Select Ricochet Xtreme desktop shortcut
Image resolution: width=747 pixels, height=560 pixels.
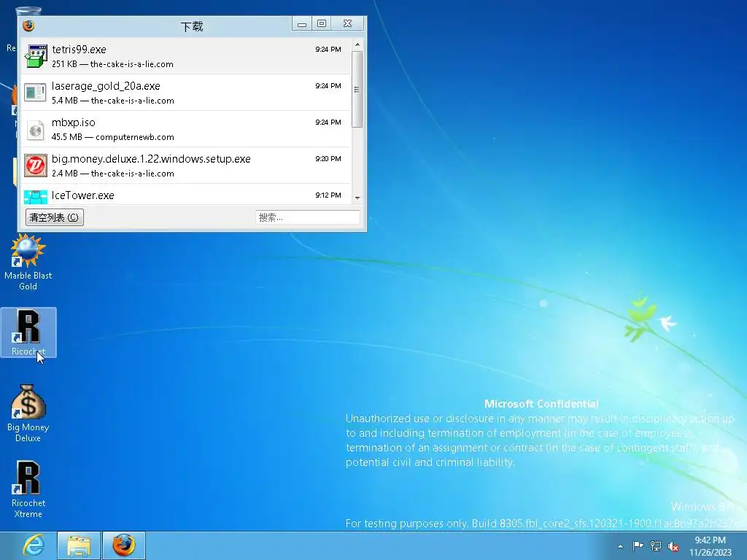pos(28,489)
